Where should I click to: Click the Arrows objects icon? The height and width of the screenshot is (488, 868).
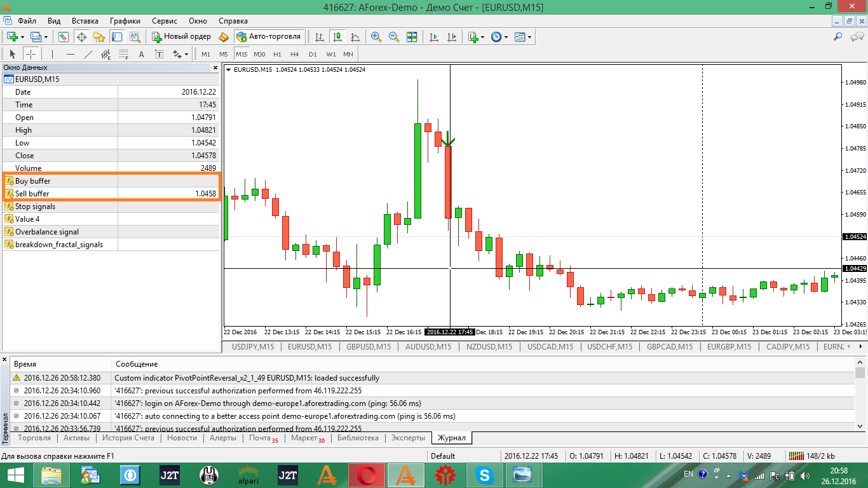[x=177, y=54]
